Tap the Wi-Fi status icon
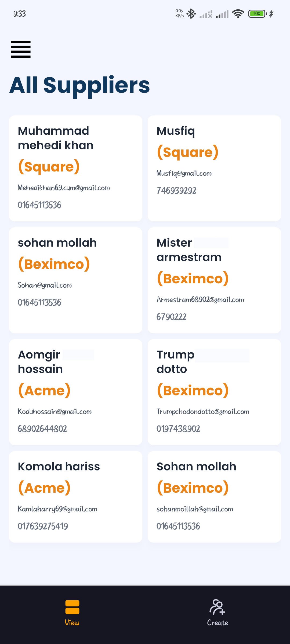The height and width of the screenshot is (644, 290). pos(238,14)
